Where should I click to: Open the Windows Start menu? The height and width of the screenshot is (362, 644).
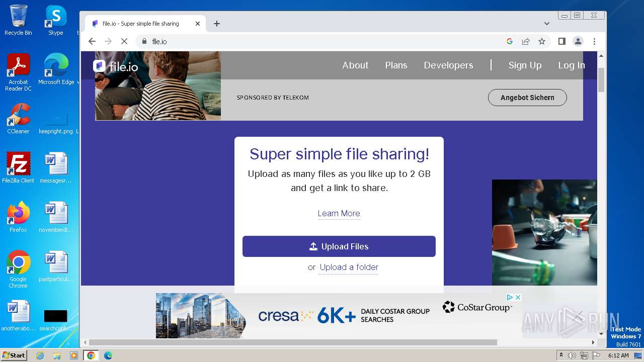(x=14, y=355)
